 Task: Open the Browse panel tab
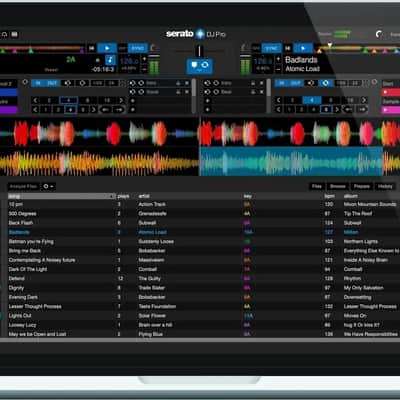point(338,186)
